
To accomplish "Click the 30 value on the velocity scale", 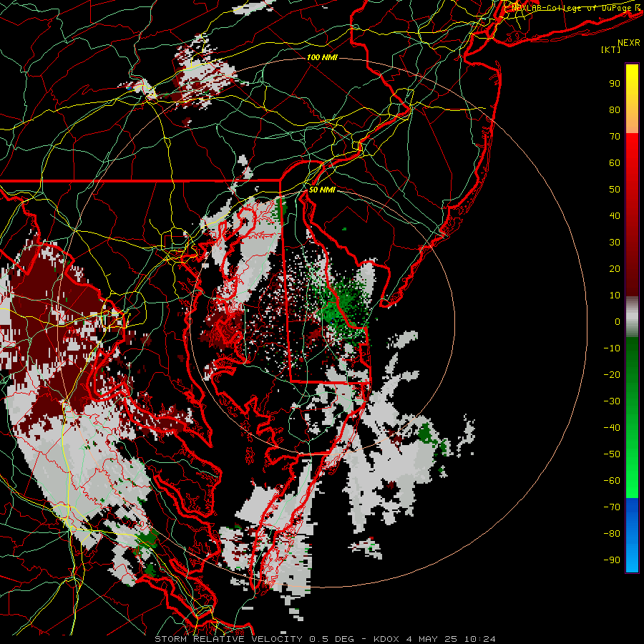I will 615,243.
